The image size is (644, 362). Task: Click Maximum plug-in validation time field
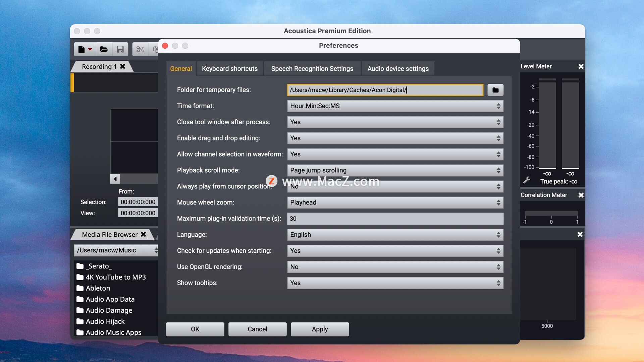click(395, 219)
